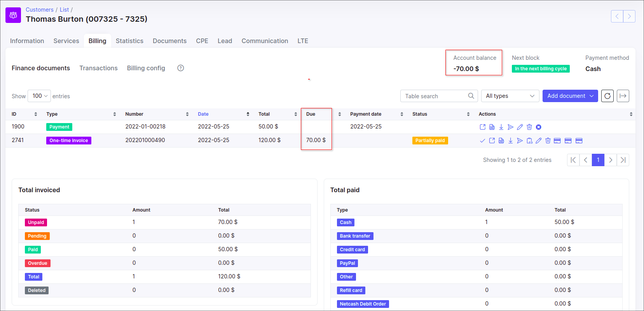Sort the table by Date column header

coord(203,114)
